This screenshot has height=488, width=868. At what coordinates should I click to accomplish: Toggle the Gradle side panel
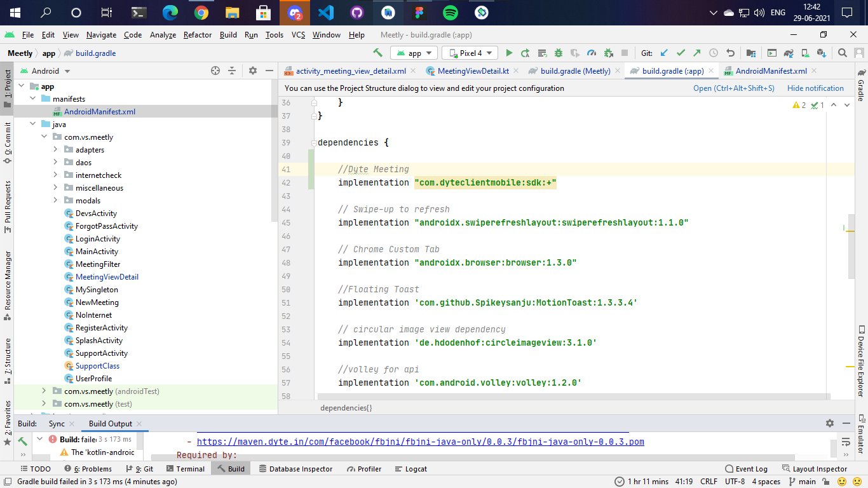click(x=861, y=85)
